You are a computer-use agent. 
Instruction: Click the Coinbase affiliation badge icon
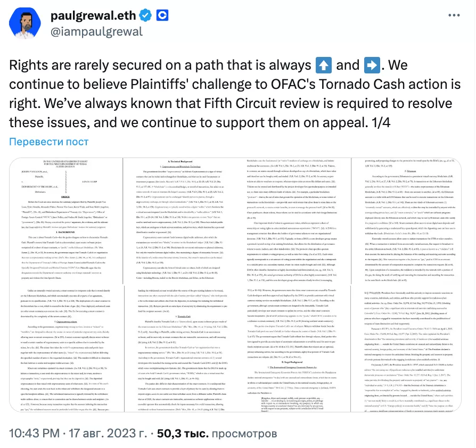point(161,16)
